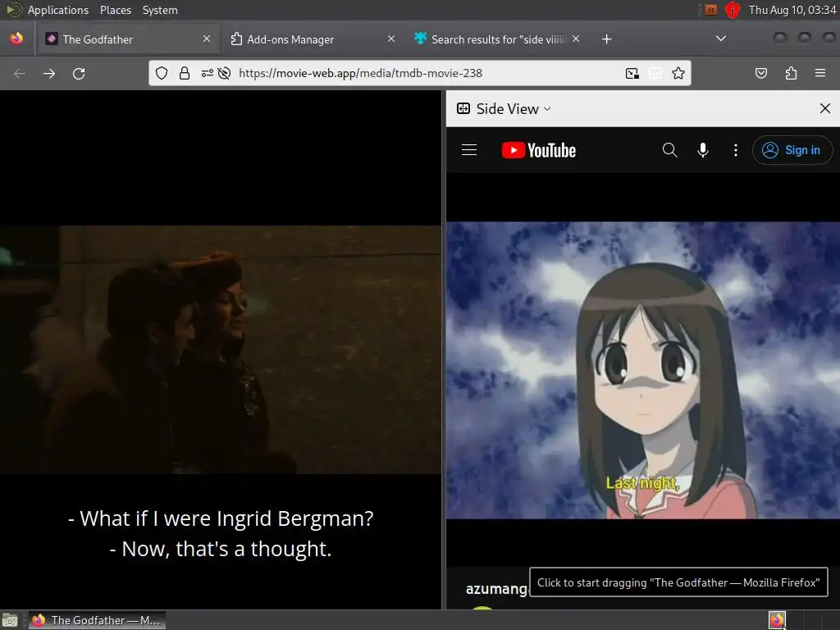Open a new tab with plus button
The height and width of the screenshot is (630, 840).
click(606, 39)
